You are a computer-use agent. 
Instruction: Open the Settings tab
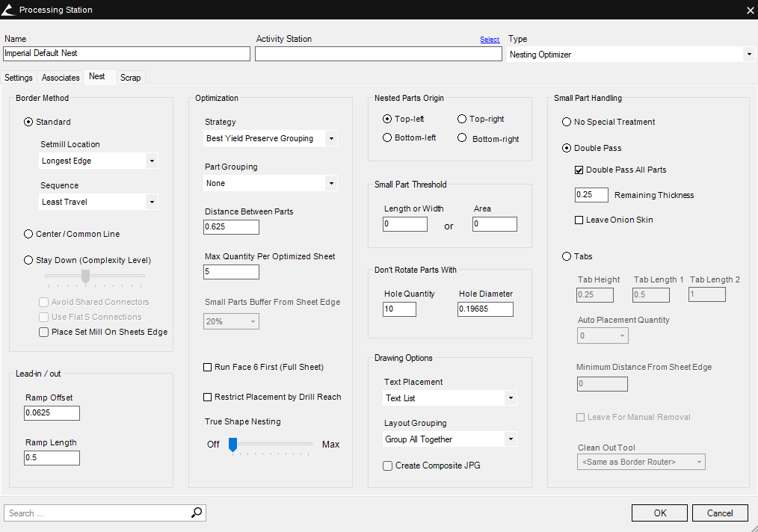point(19,78)
